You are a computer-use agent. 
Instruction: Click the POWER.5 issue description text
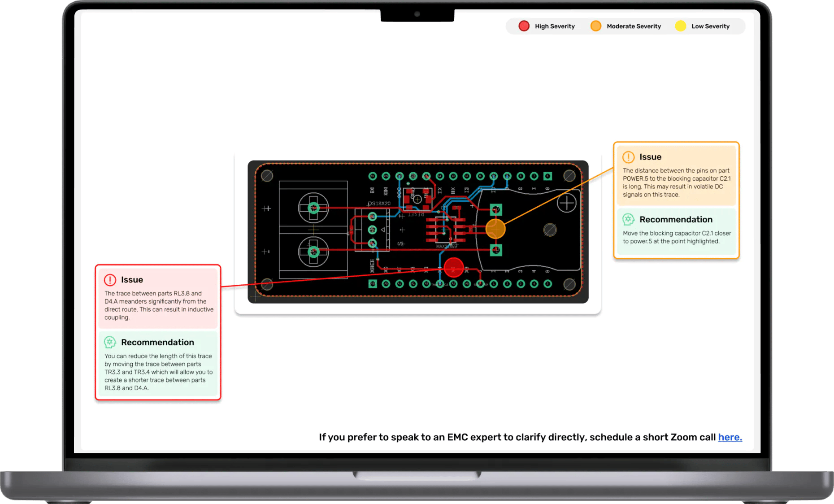tap(676, 182)
